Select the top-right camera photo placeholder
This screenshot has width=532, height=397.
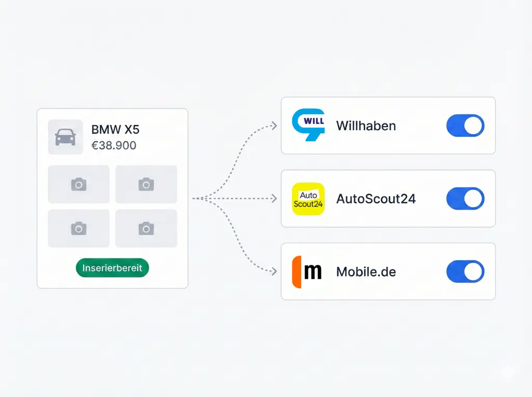(146, 184)
